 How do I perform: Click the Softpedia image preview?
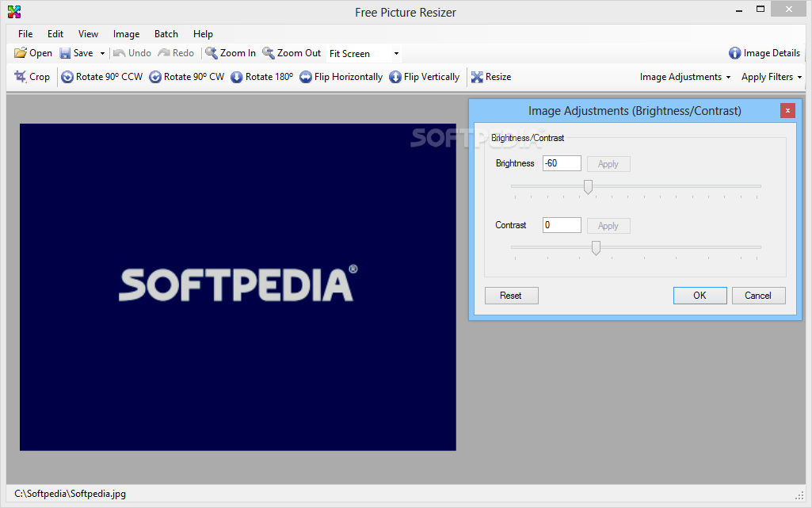click(x=238, y=287)
